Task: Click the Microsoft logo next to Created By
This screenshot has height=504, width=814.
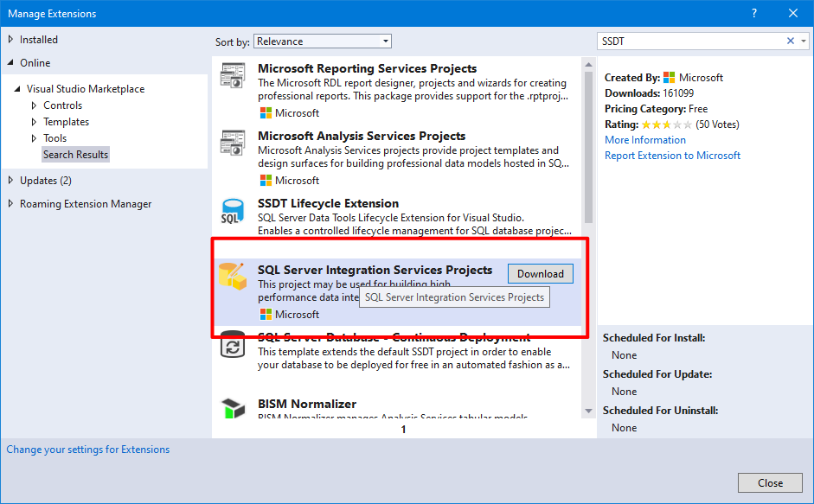Action: click(x=670, y=78)
